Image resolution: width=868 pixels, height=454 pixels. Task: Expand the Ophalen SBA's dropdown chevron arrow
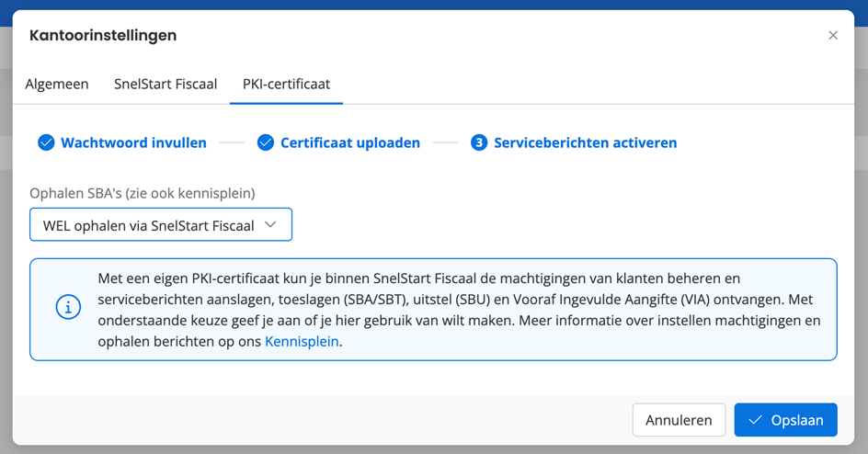pos(270,225)
